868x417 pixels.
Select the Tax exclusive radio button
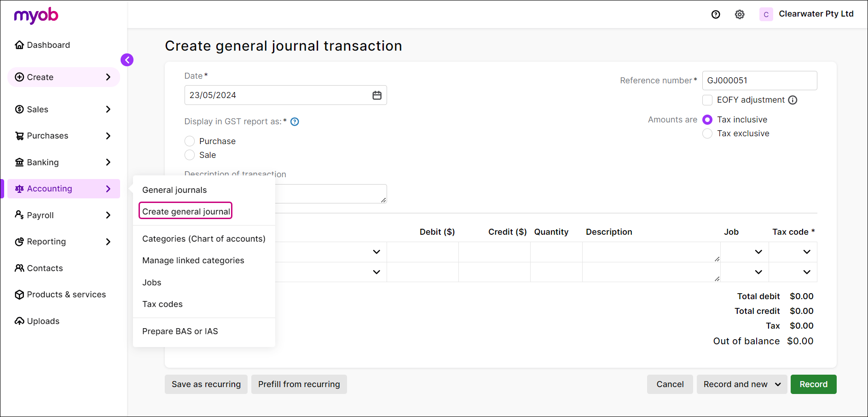click(x=707, y=133)
